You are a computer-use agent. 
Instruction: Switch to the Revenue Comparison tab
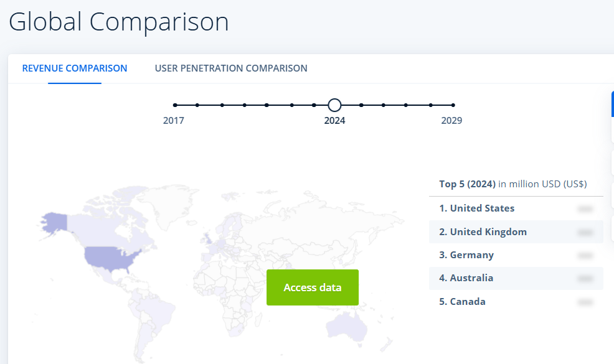click(75, 68)
